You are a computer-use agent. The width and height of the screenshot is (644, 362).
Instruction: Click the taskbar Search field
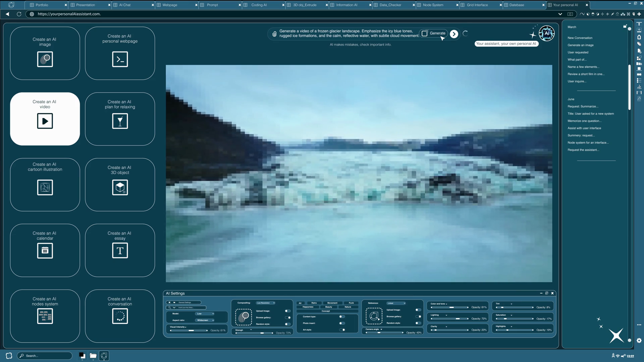click(x=45, y=356)
